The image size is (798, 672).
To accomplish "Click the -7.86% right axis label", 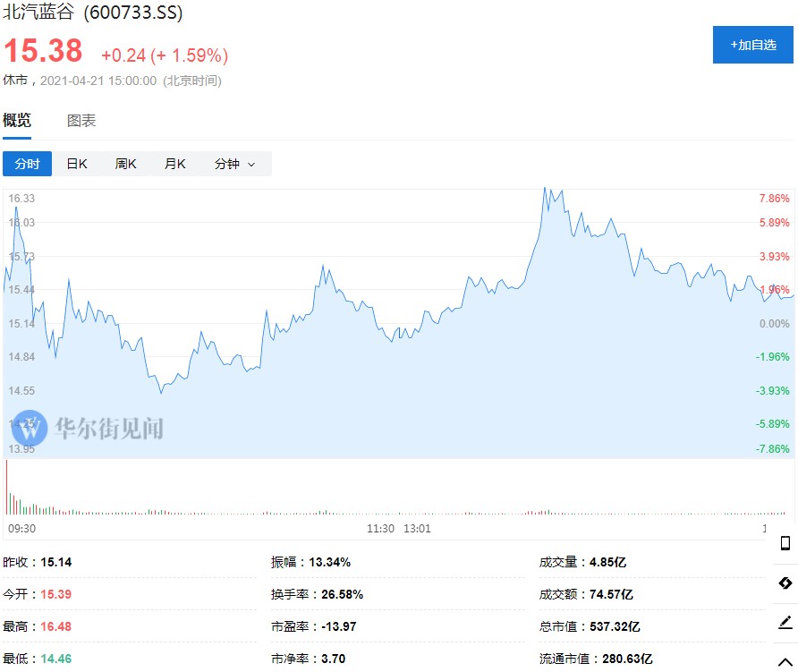I will (x=773, y=448).
